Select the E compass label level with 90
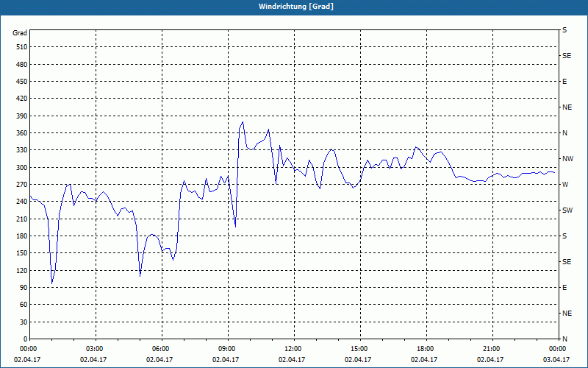 564,288
